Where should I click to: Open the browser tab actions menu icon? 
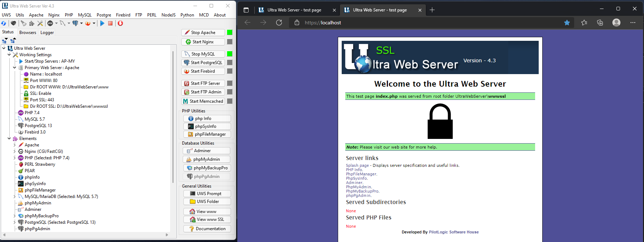click(246, 10)
